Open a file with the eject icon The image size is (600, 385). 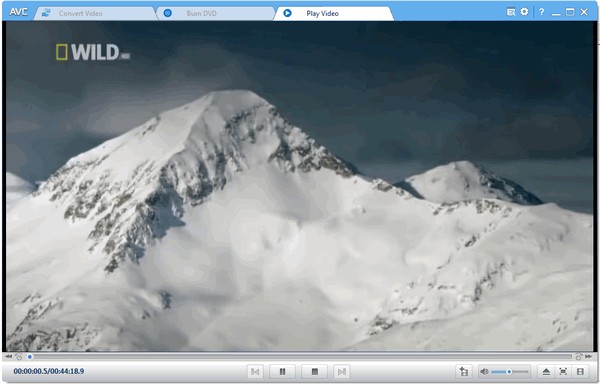pyautogui.click(x=546, y=371)
